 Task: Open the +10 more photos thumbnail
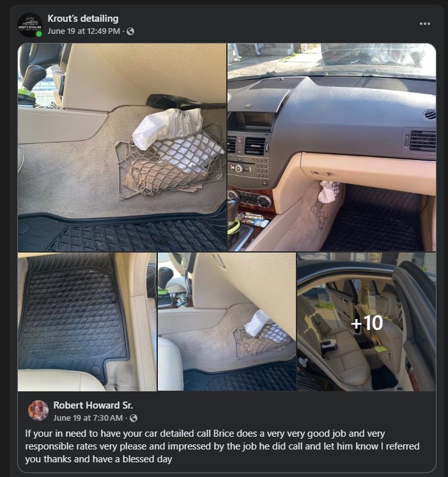click(366, 322)
